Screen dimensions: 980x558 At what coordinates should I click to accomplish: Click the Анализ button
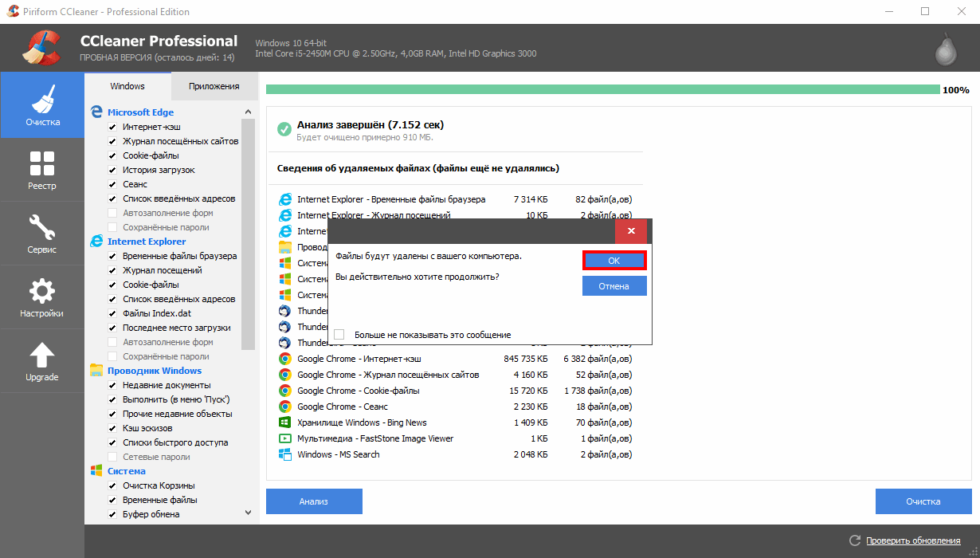click(314, 501)
